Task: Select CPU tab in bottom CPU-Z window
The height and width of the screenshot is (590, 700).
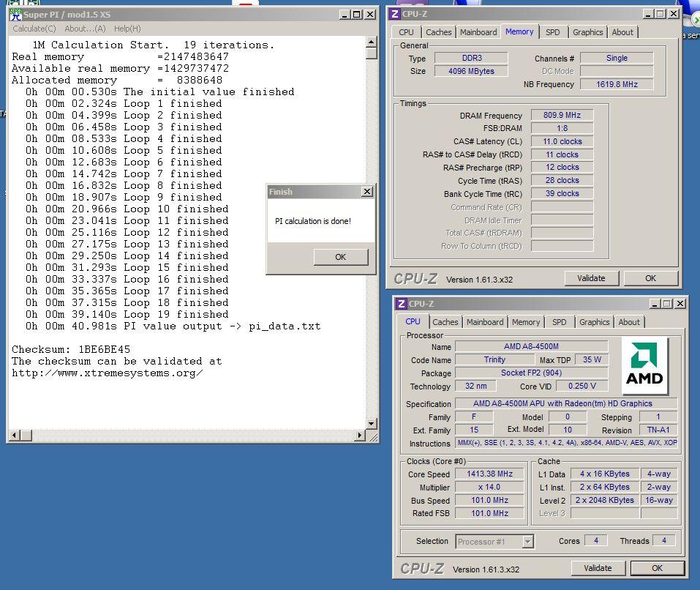Action: click(x=413, y=321)
